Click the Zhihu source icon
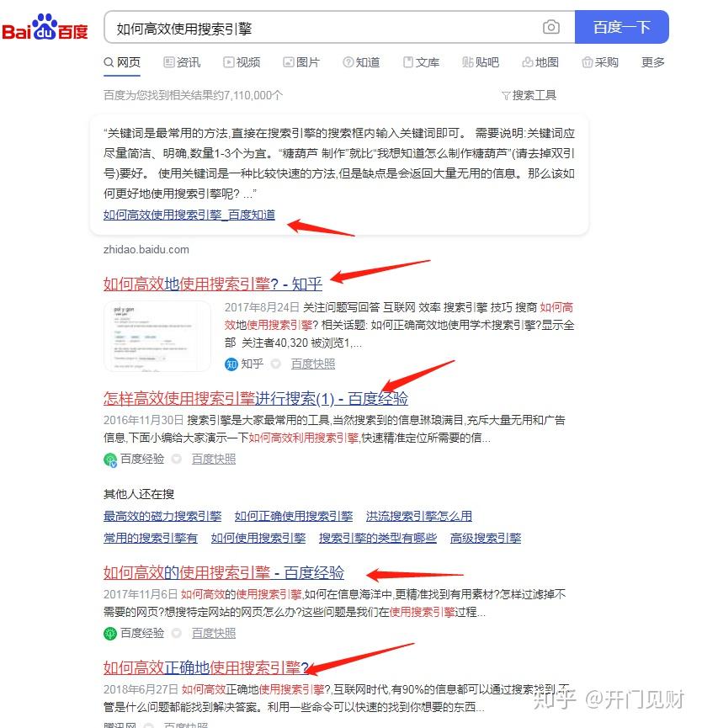Screen dimensions: 702x728 click(x=231, y=364)
